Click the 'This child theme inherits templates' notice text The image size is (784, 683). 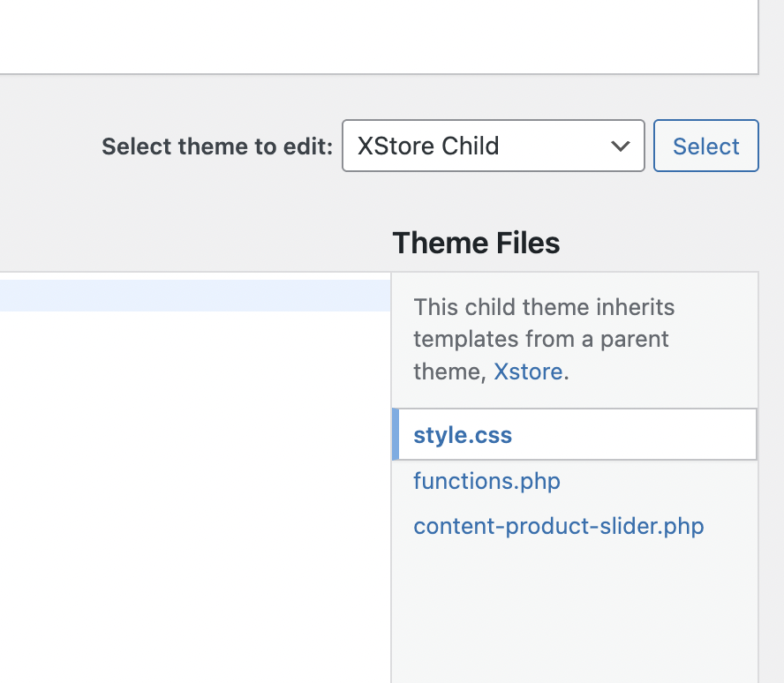pos(544,339)
